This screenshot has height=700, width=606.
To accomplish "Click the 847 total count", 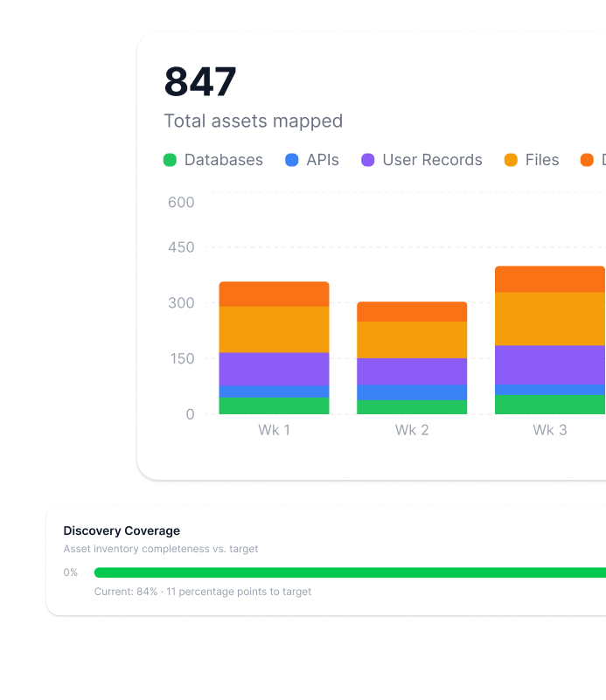I will [200, 81].
